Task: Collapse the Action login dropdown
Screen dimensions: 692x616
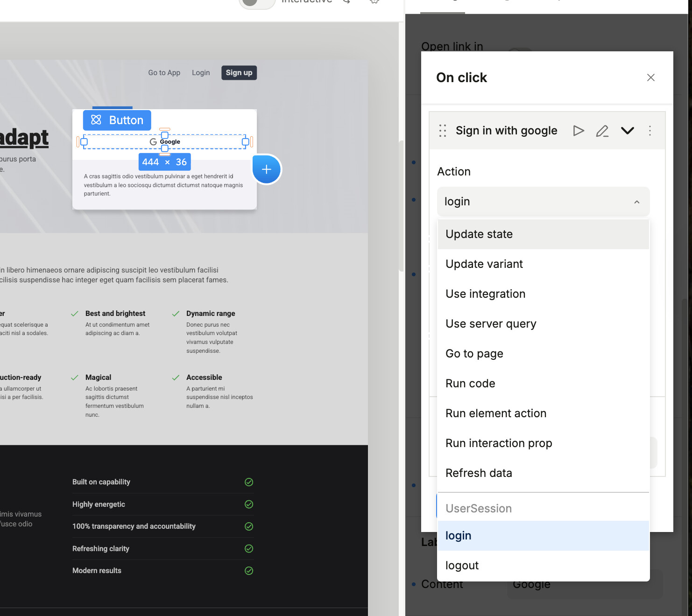Action: 636,202
